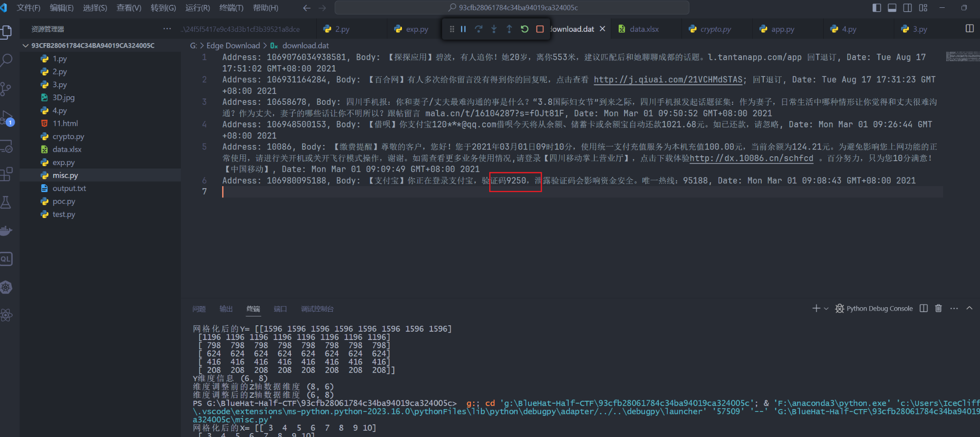Open test.py in the explorer
The width and height of the screenshot is (980, 437).
(x=101, y=214)
